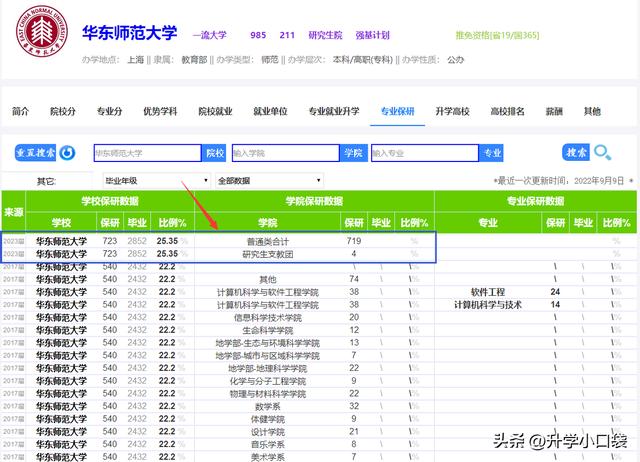Switch to the 院校分 tab

[63, 111]
